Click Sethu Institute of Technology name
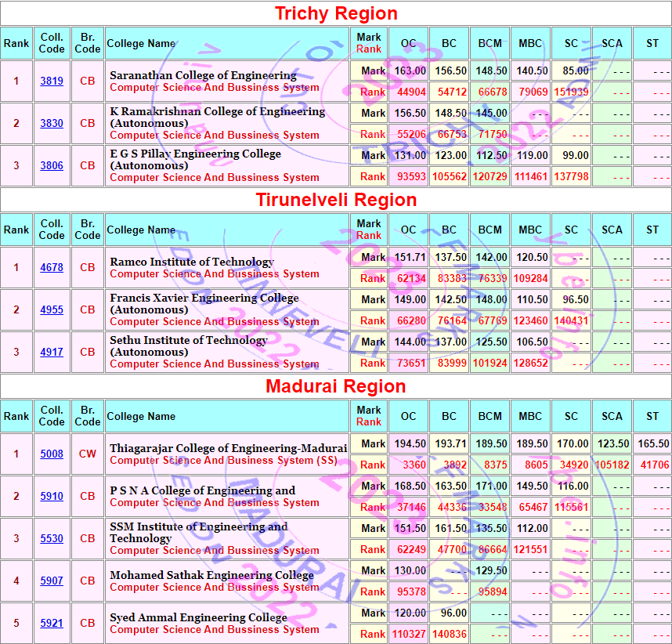The image size is (672, 644). pos(188,340)
